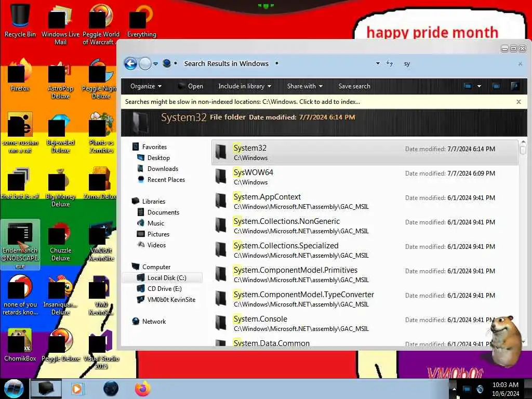Select the System32 folder result
Screen dimensions: 532x399
[365, 153]
